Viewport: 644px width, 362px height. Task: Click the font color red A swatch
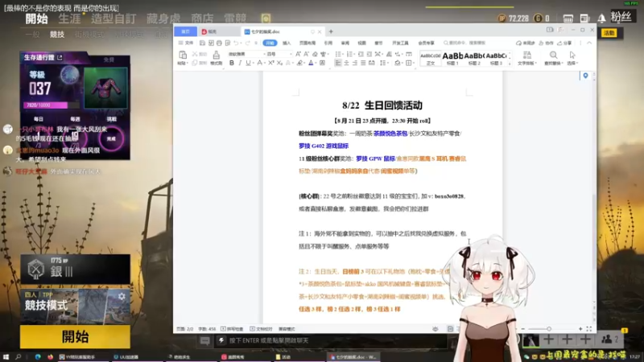coord(311,64)
